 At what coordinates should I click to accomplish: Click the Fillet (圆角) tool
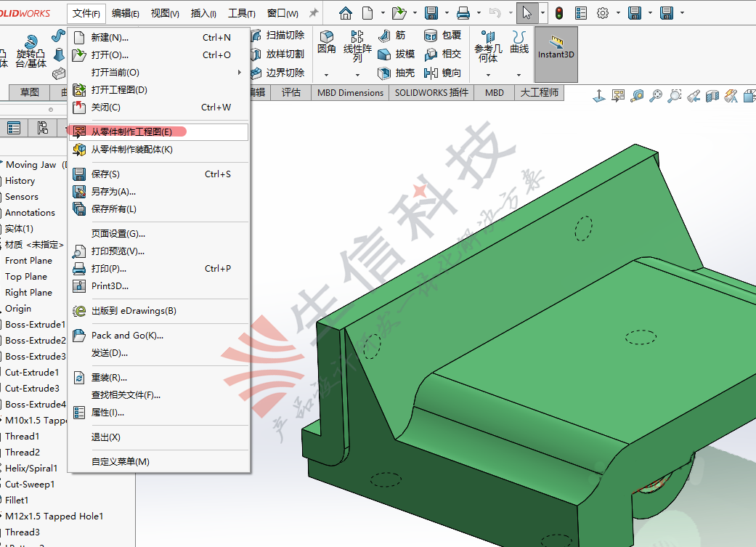tap(326, 42)
